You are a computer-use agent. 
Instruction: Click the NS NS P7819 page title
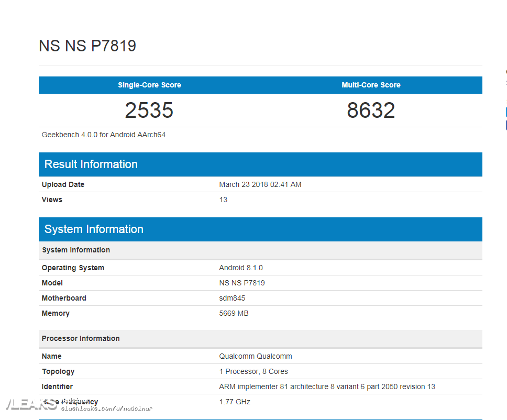(87, 46)
